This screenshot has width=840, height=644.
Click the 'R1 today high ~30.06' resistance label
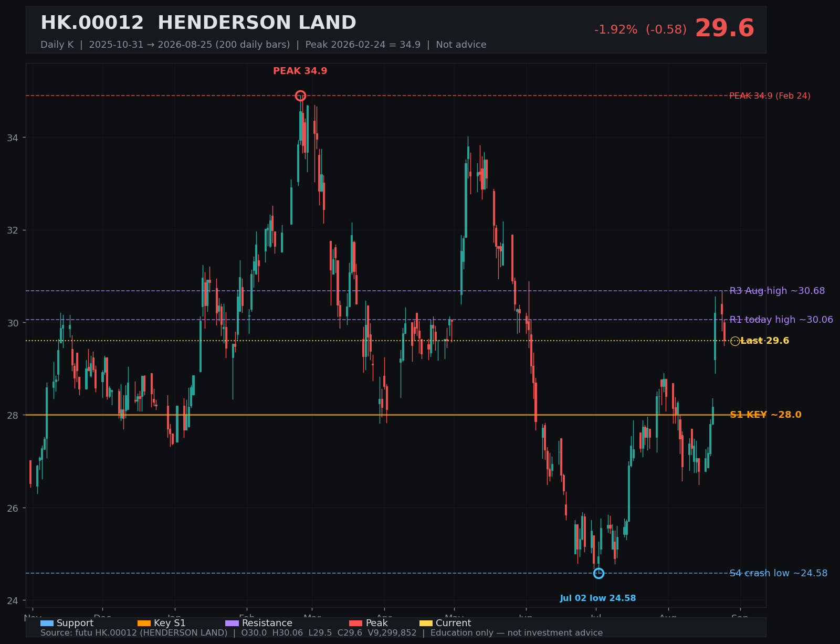(781, 320)
